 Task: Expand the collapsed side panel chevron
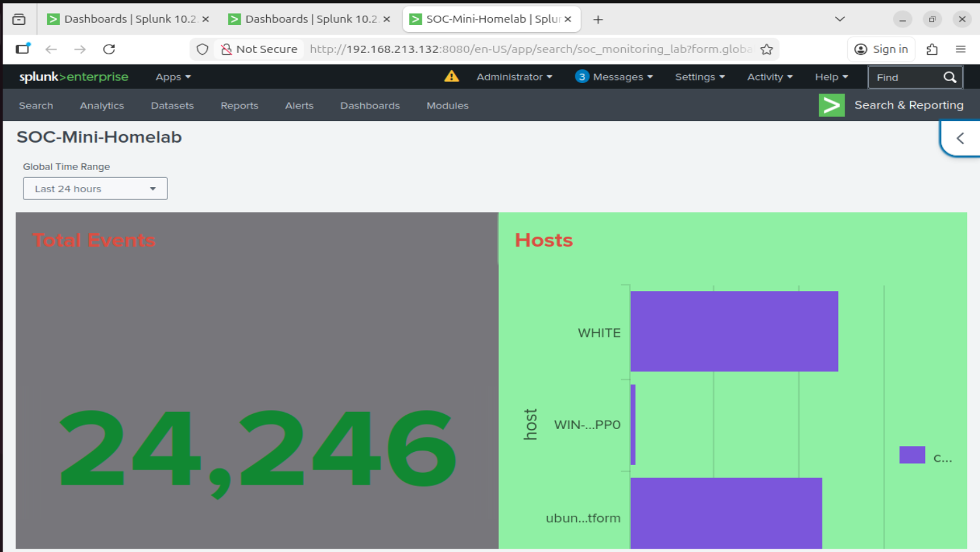coord(960,138)
